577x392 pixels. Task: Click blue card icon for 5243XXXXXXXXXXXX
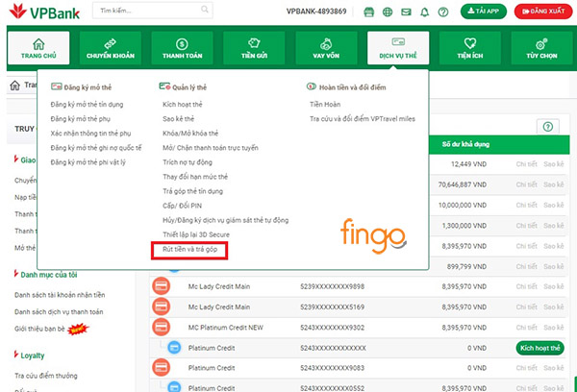174,348
